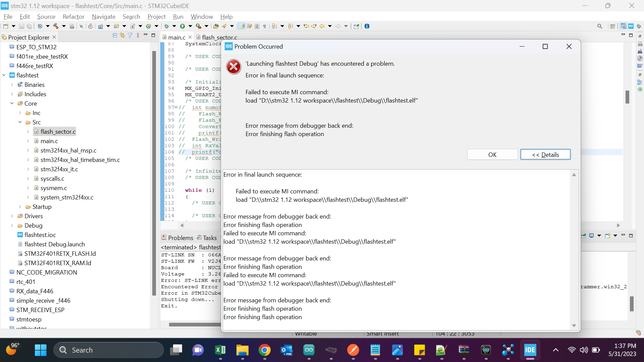
Task: Toggle the Mark Occurrences highlighter
Action: (x=241, y=26)
